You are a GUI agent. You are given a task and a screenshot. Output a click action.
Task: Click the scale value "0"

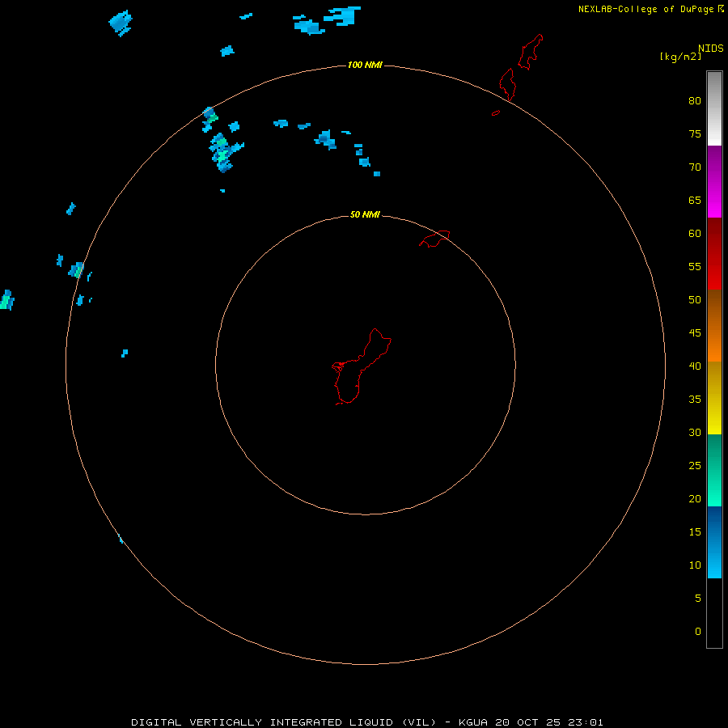(x=698, y=631)
